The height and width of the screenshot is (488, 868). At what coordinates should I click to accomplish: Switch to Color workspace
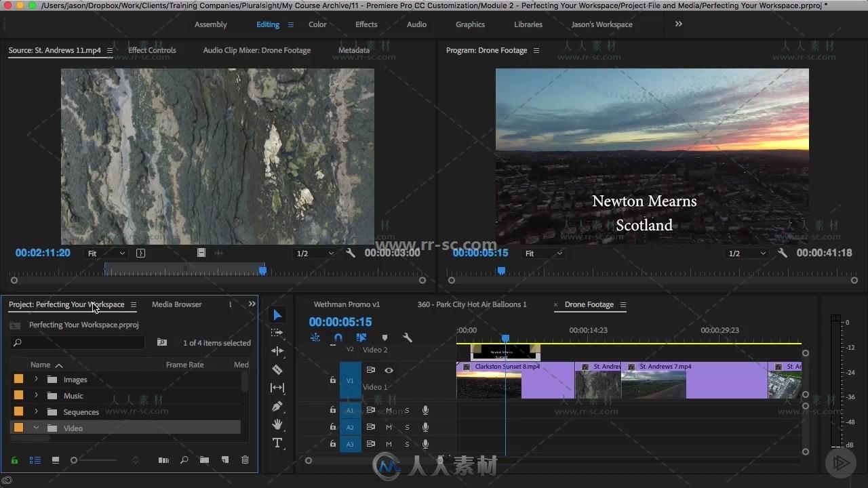pyautogui.click(x=317, y=24)
